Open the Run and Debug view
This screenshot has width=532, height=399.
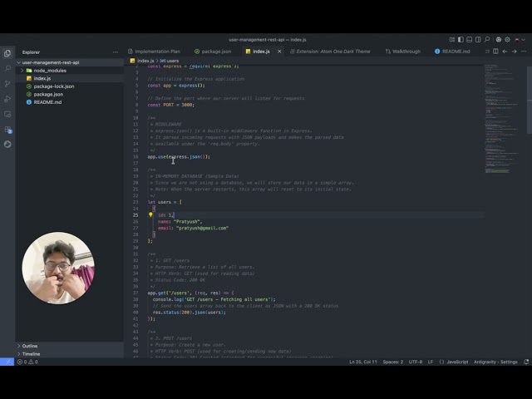(7, 99)
